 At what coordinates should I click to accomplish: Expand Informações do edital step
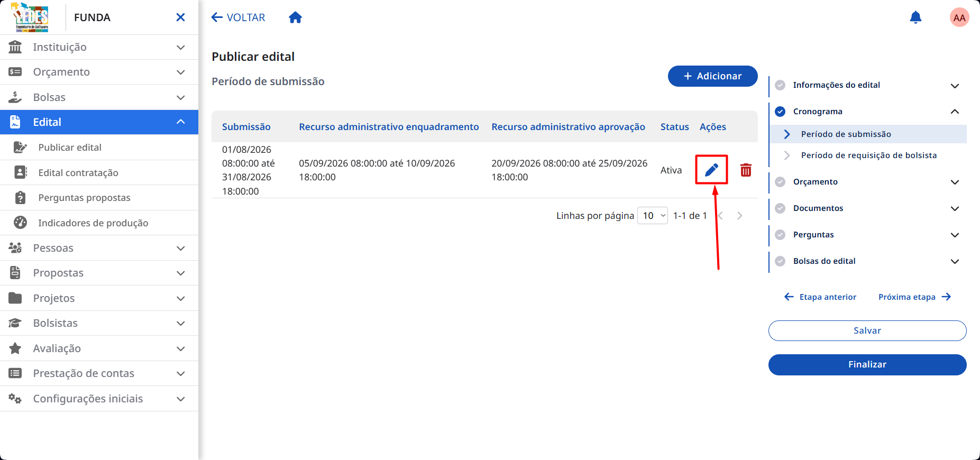[955, 86]
